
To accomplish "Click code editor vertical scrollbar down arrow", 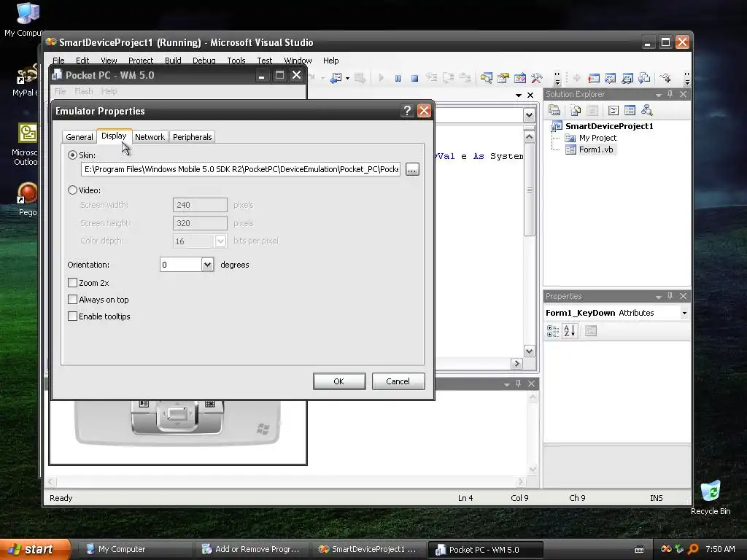I will click(529, 351).
